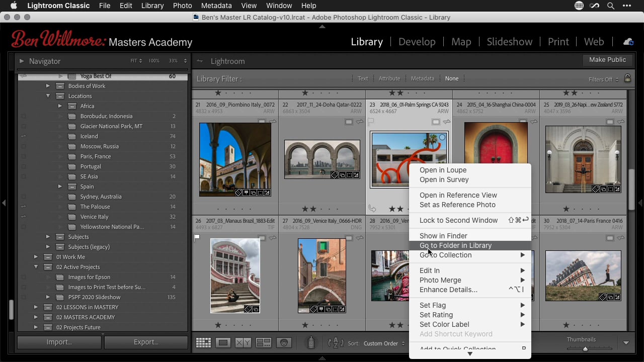The width and height of the screenshot is (644, 362).
Task: Expand the Africa collection set
Action: 60,106
